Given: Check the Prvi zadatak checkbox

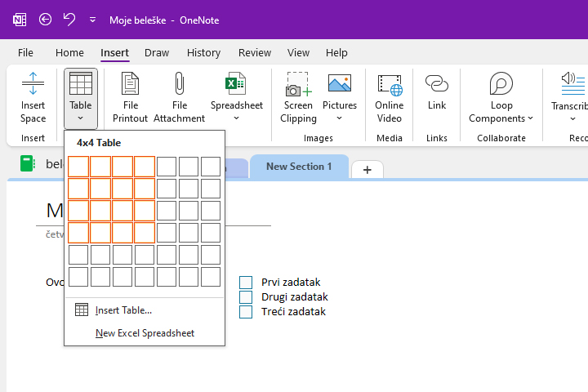Looking at the screenshot, I should tap(246, 283).
